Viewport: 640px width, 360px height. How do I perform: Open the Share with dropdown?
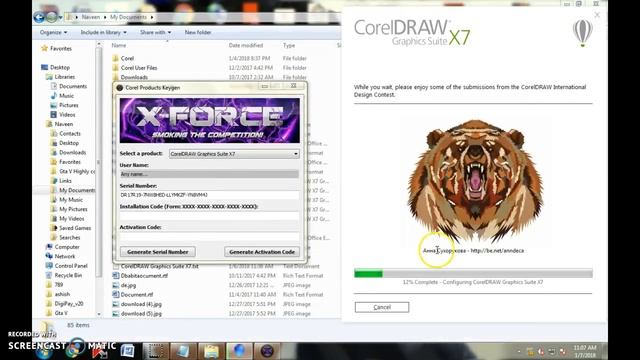point(156,32)
